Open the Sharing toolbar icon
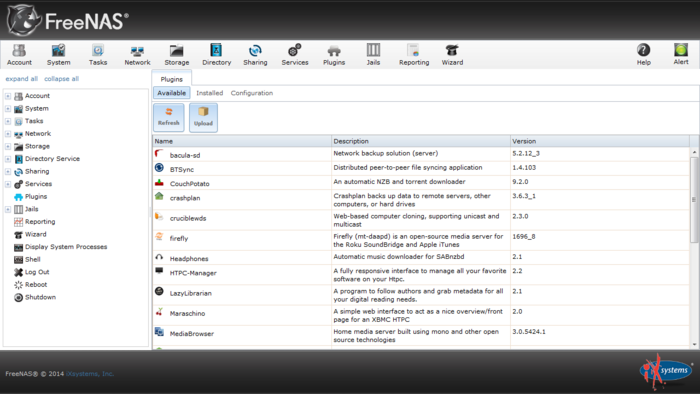This screenshot has width=700, height=394. 255,54
